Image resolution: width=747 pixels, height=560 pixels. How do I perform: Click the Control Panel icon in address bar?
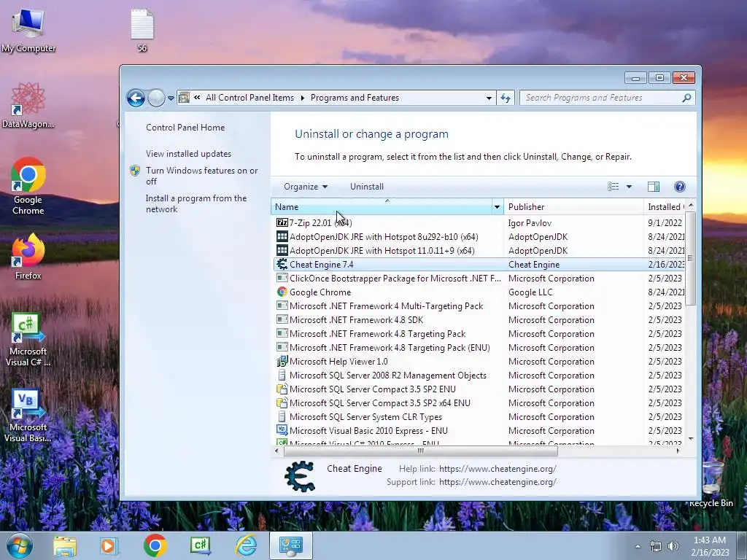[x=185, y=98]
